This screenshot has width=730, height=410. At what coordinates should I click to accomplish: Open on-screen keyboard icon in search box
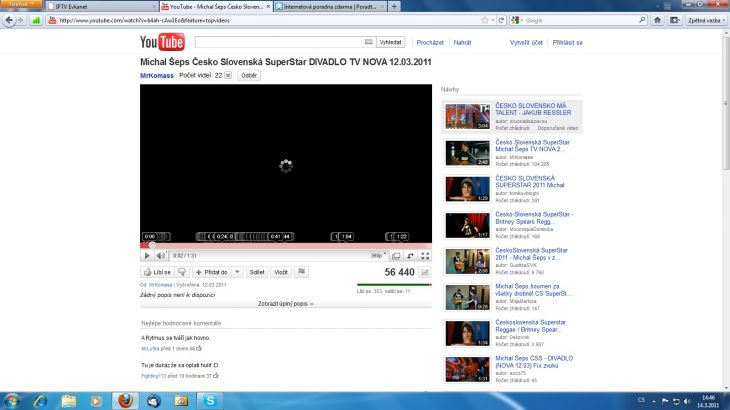pyautogui.click(x=369, y=42)
